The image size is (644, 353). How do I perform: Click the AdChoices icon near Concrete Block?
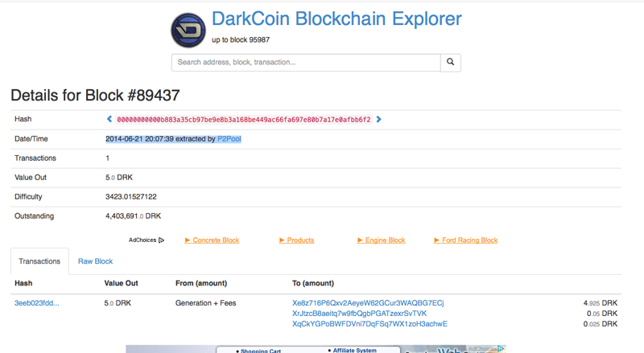pyautogui.click(x=162, y=240)
